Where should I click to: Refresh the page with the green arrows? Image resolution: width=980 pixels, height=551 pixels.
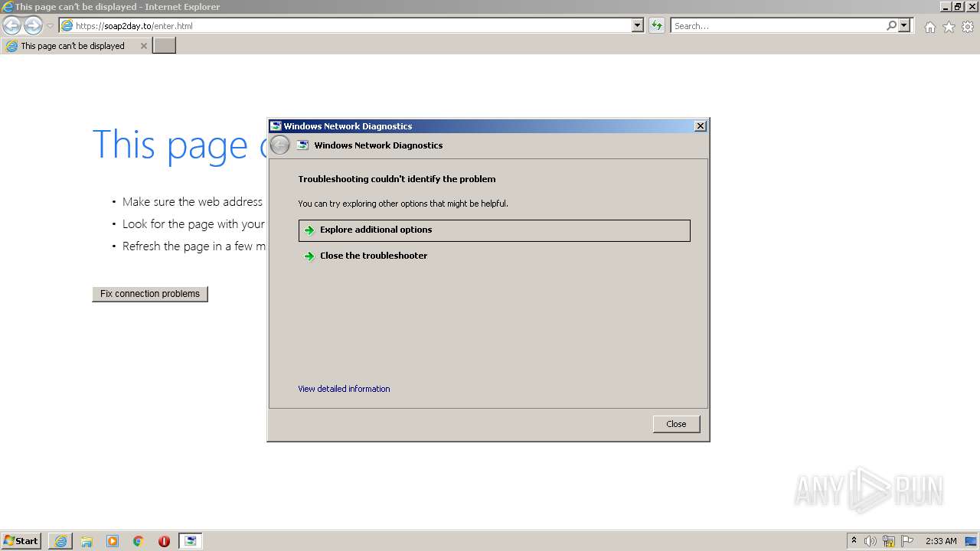(x=656, y=26)
